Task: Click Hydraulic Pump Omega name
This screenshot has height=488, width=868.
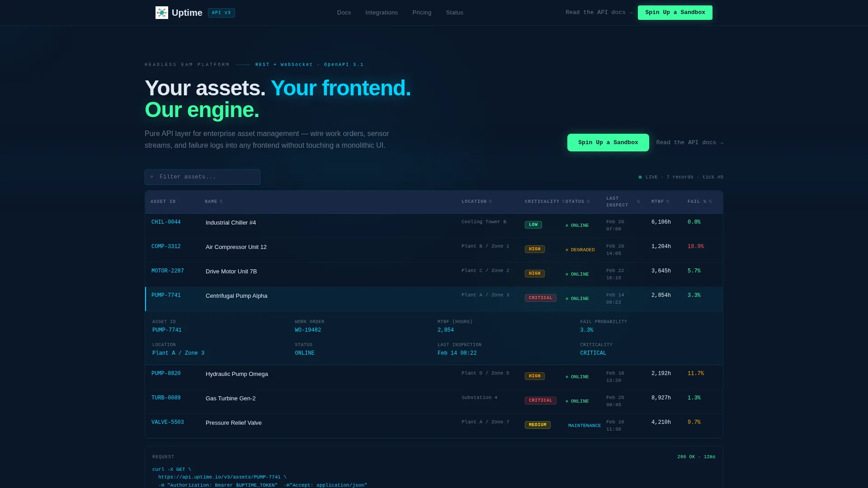Action: tap(237, 374)
